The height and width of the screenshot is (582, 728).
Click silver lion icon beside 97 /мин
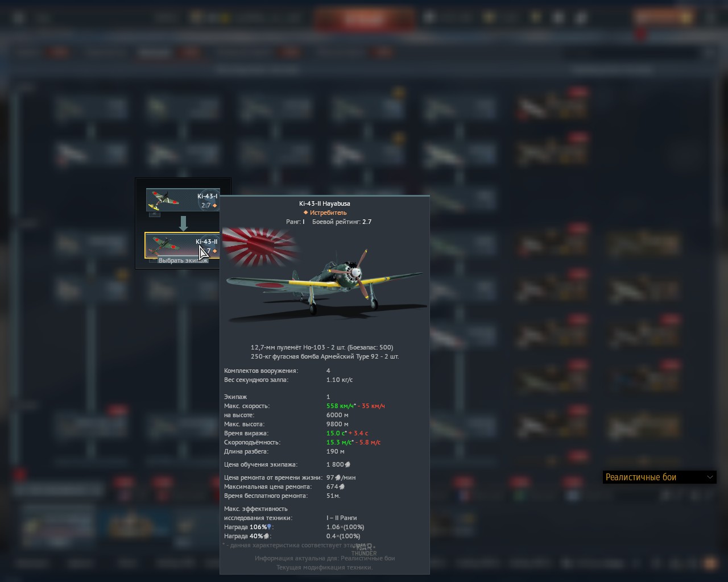338,477
